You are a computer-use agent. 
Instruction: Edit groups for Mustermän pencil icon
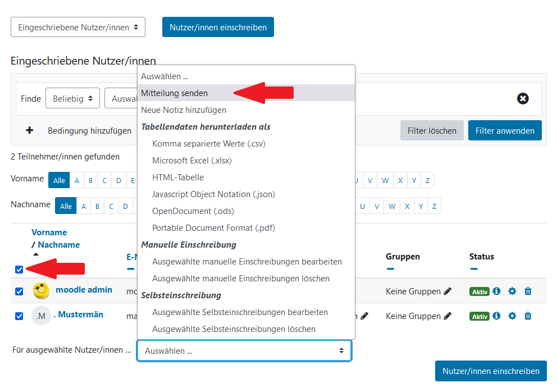[448, 316]
